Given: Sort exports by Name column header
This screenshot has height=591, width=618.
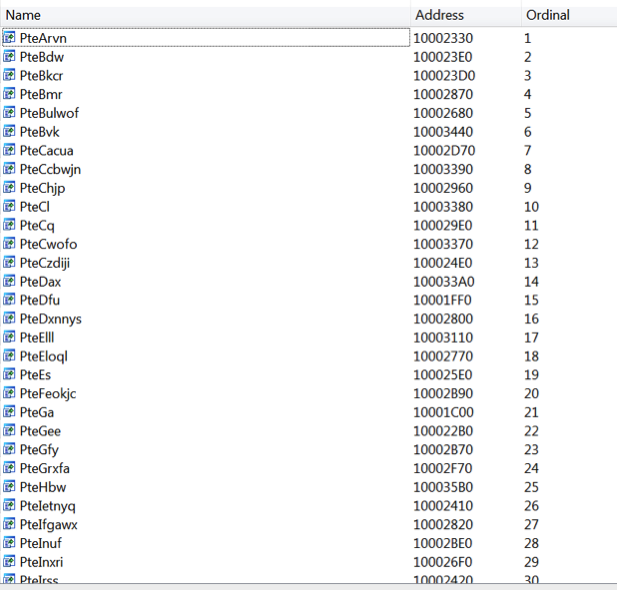Looking at the screenshot, I should click(200, 15).
